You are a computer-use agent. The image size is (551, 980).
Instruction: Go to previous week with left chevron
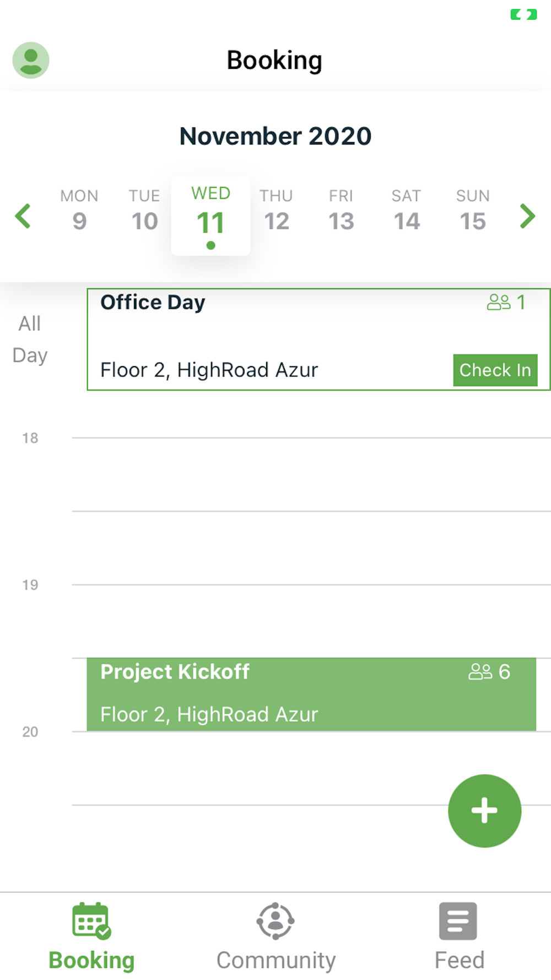(x=23, y=216)
